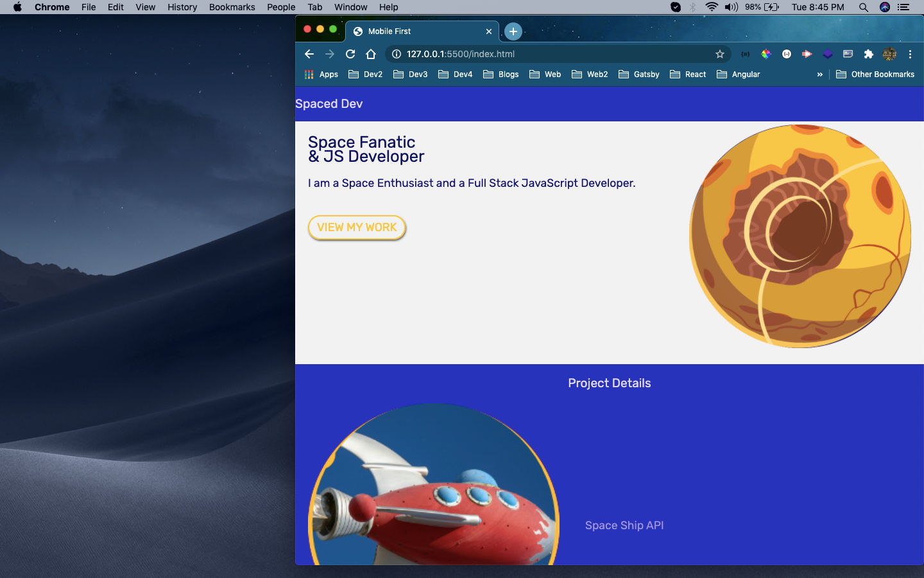Image resolution: width=924 pixels, height=578 pixels.
Task: Open the Dev4 bookmarks folder
Action: (x=456, y=74)
